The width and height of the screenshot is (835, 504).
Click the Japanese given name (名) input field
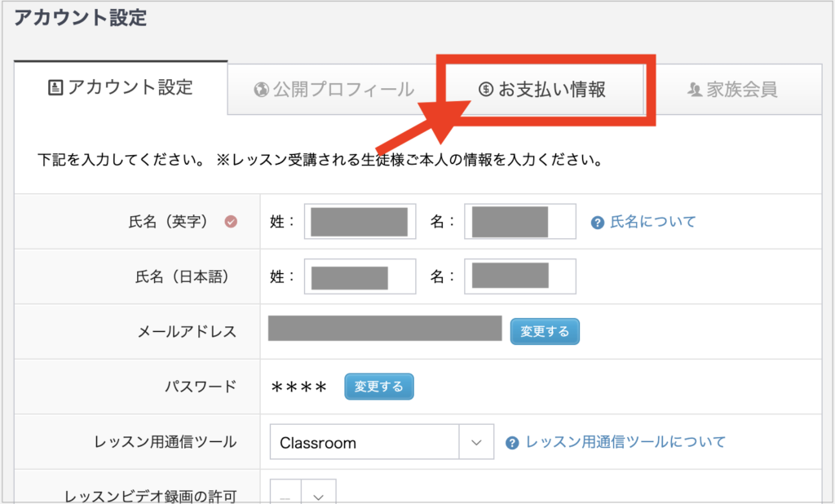click(520, 276)
